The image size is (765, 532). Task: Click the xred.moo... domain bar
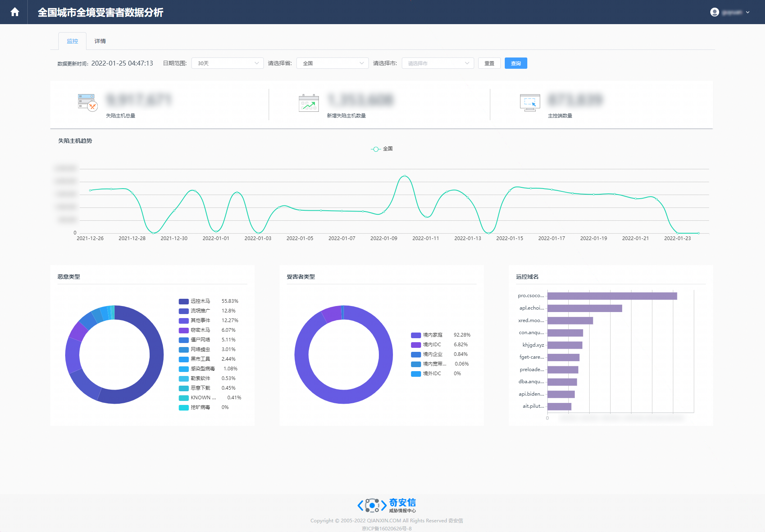tap(570, 320)
